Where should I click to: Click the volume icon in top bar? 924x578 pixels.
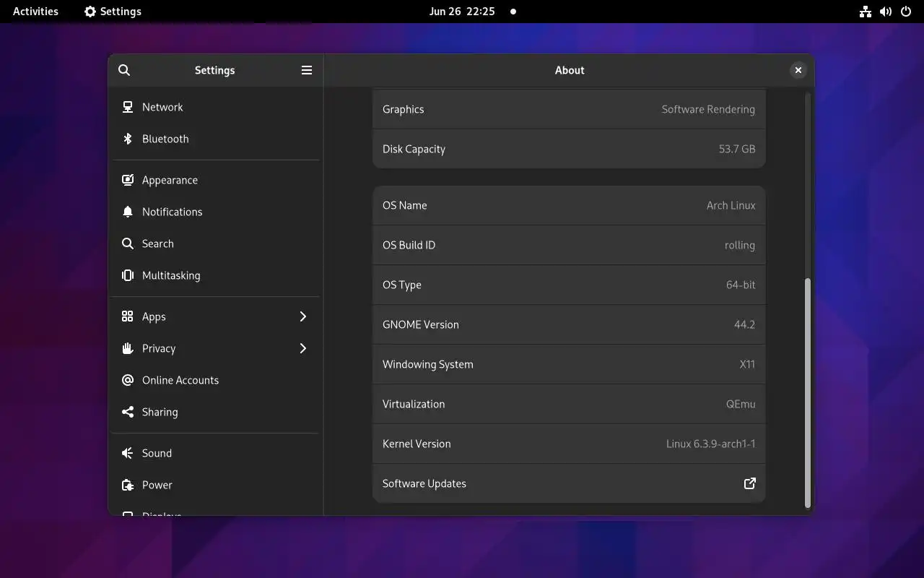tap(886, 12)
